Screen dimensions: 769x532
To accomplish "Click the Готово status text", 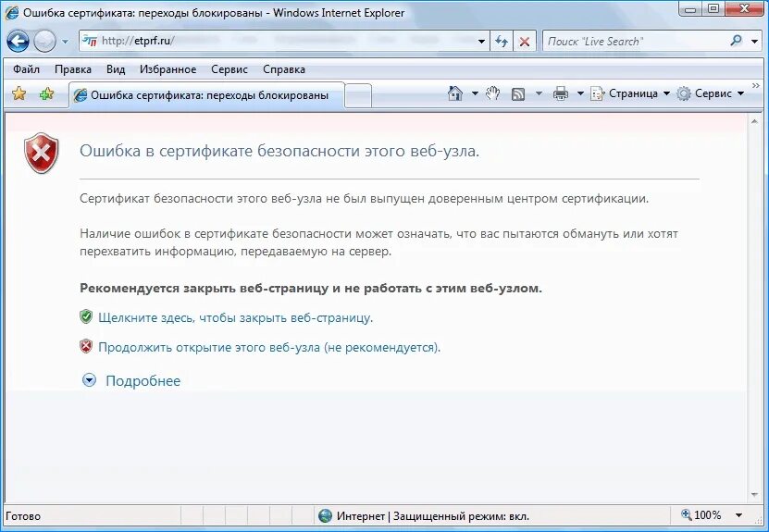I will point(23,516).
